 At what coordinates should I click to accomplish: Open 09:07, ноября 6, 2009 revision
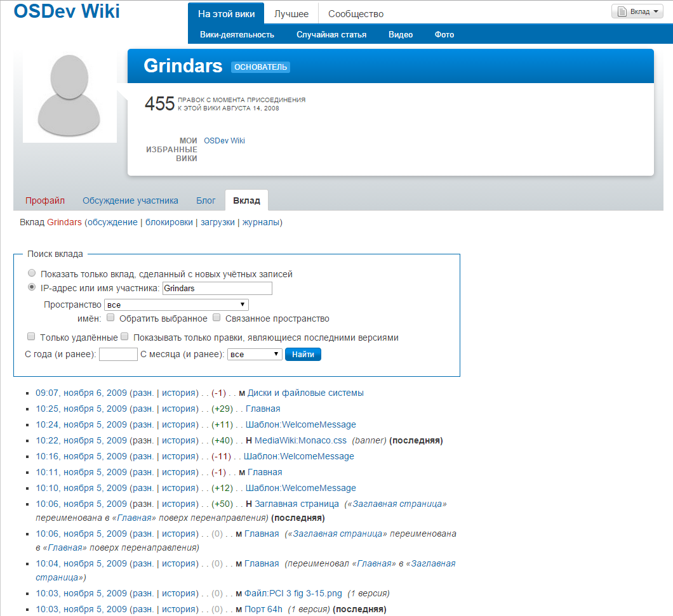click(81, 393)
